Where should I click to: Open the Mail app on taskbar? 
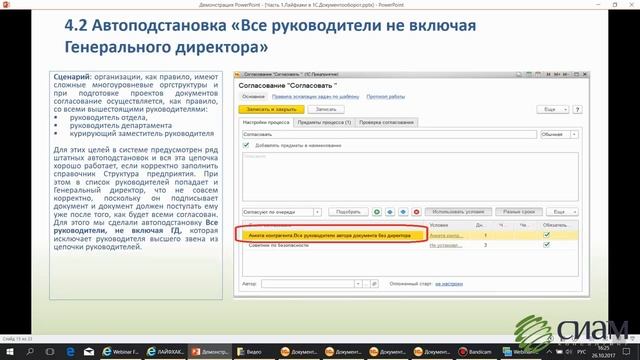(x=89, y=351)
